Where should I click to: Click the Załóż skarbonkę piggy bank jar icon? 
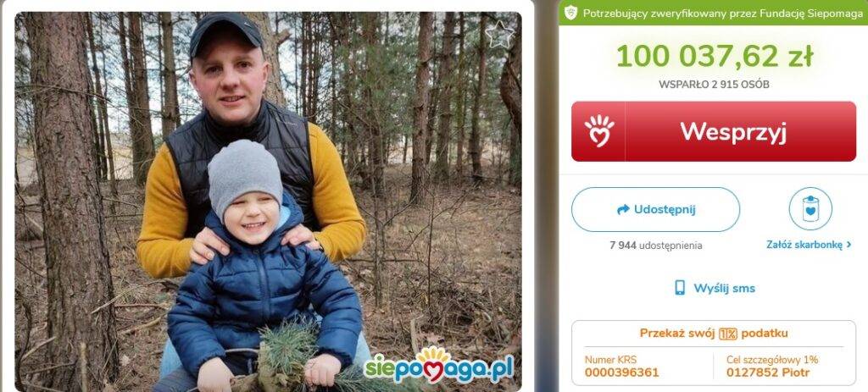(810, 208)
